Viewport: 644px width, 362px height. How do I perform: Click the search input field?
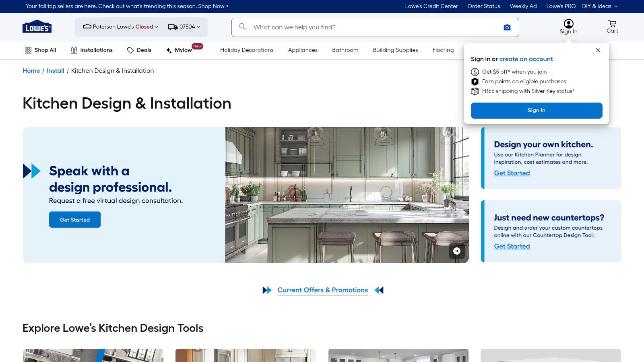pos(362,27)
